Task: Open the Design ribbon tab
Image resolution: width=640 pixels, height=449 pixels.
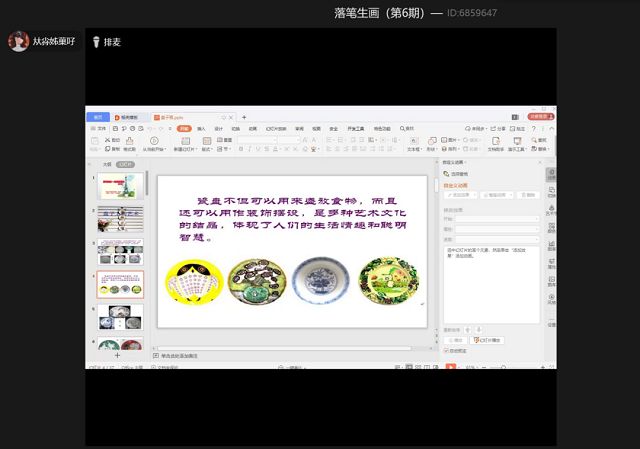Action: (218, 128)
